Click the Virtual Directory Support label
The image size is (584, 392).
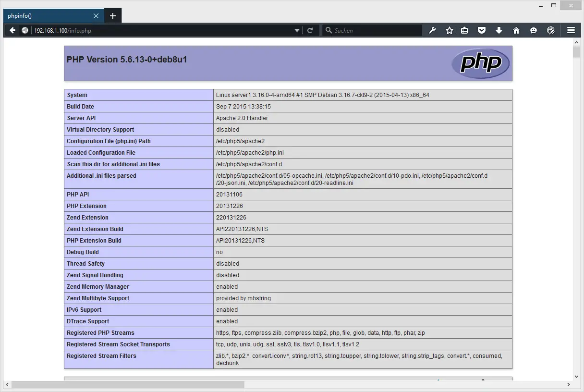tap(100, 130)
